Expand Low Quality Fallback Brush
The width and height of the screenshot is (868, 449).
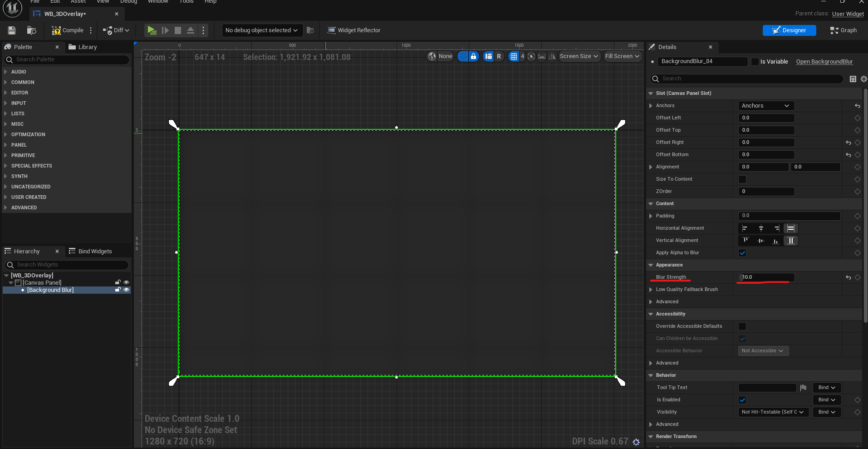(651, 290)
